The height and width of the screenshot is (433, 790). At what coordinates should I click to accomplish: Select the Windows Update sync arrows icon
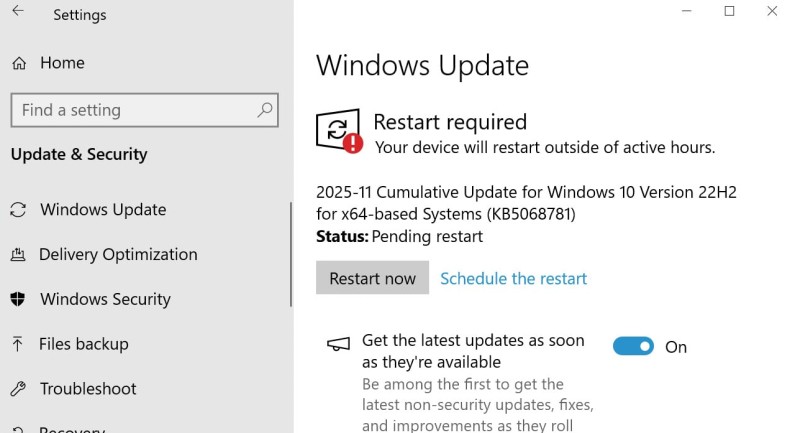point(18,210)
